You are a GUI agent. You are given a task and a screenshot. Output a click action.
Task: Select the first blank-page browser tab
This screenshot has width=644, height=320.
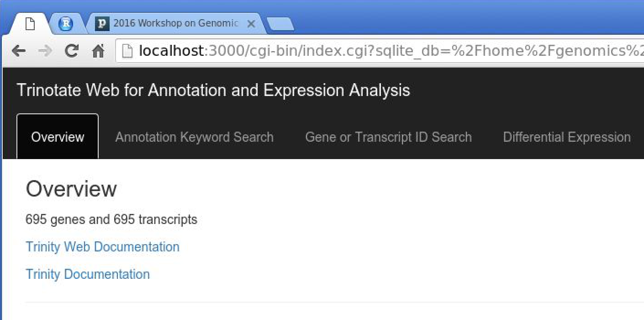pyautogui.click(x=30, y=23)
